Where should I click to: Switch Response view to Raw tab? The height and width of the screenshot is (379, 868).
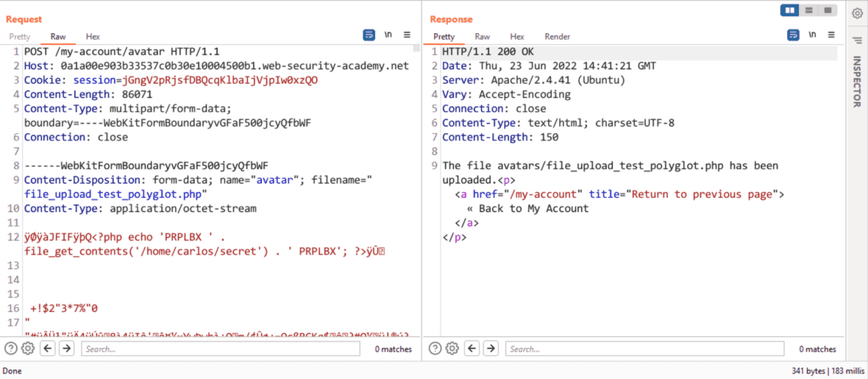click(482, 37)
